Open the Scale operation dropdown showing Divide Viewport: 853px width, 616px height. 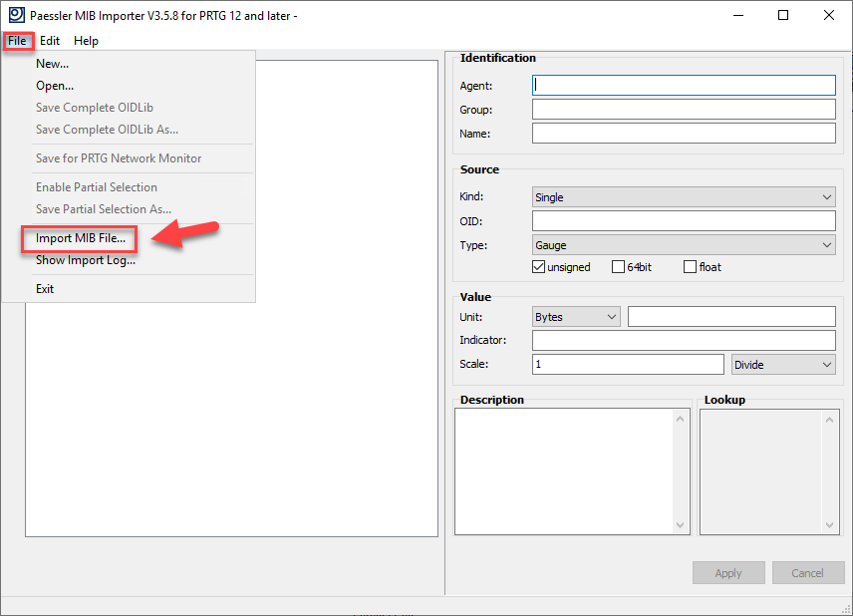click(x=825, y=364)
